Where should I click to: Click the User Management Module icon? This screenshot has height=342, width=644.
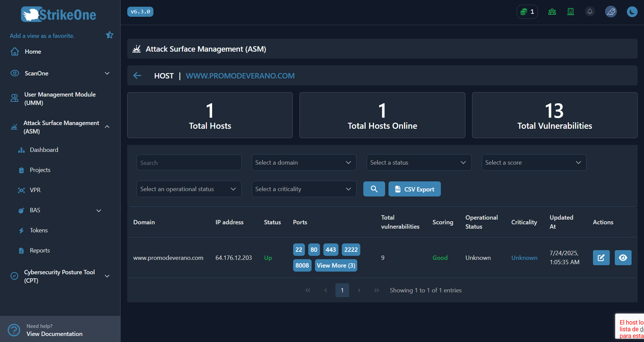tap(14, 98)
